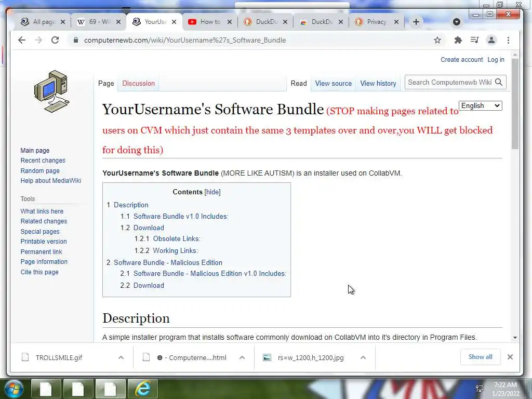Open the Special pages link

(39, 231)
